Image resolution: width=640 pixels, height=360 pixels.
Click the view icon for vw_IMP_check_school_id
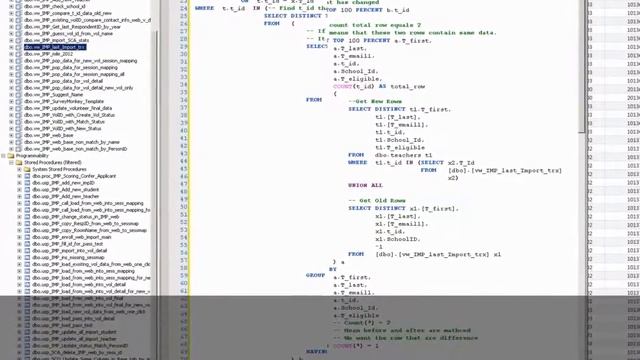click(18, 7)
